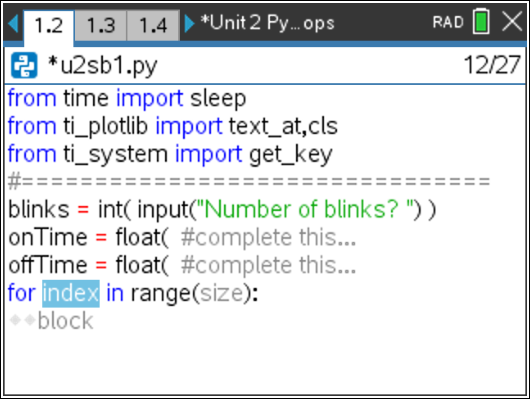Click the *u2sb1.py file name
This screenshot has height=399, width=530.
(x=103, y=66)
